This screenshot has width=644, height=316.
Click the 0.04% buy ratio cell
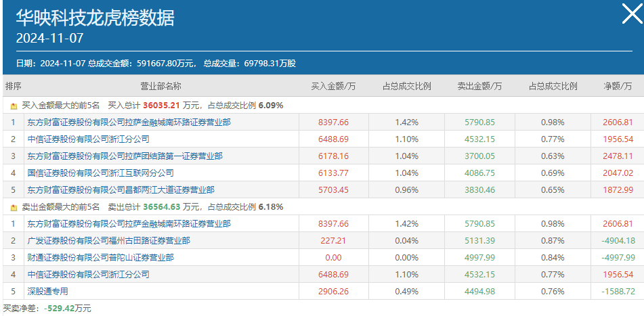pyautogui.click(x=406, y=240)
